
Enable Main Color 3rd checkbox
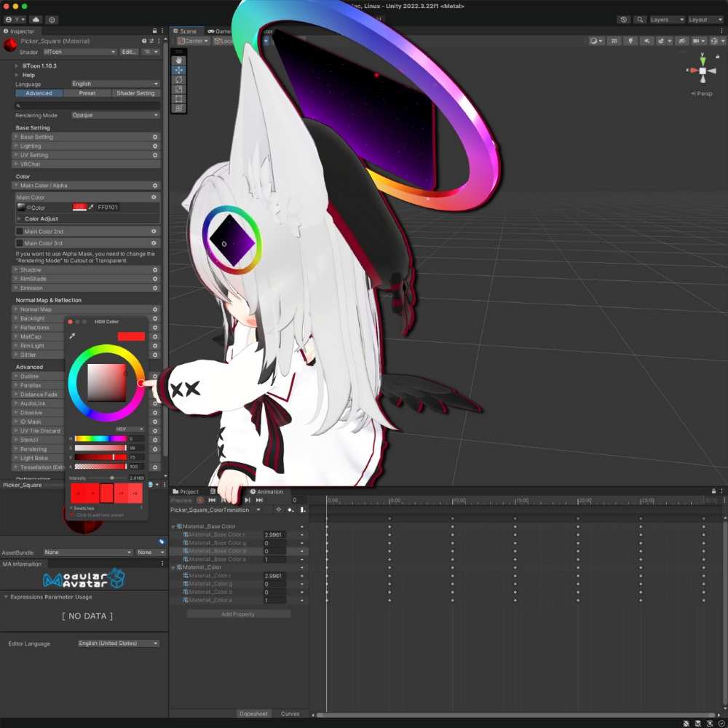coord(20,243)
